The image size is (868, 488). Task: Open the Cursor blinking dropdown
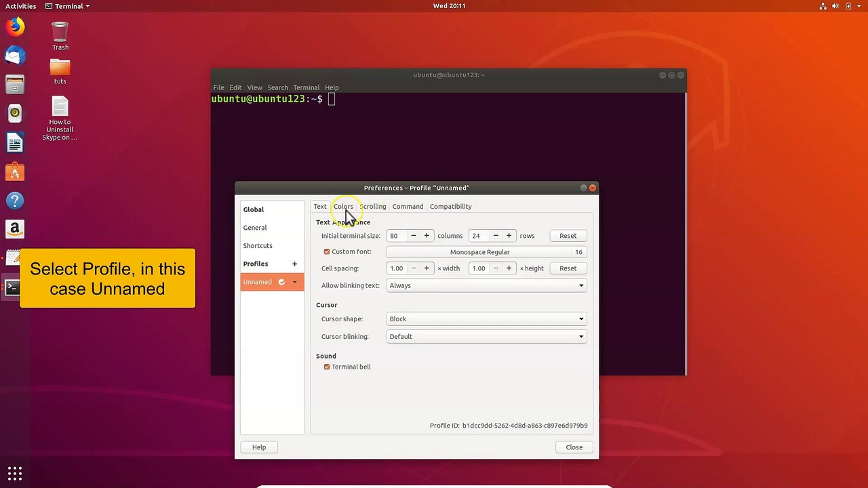(486, 336)
